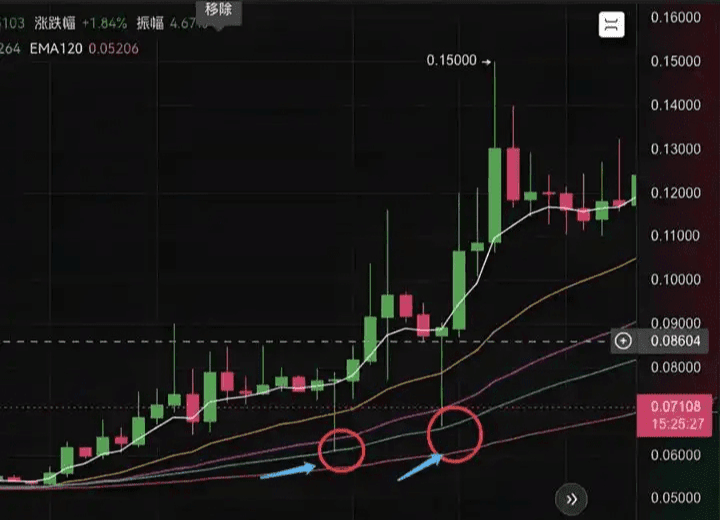Click the white fullscreen collapse icon
The image size is (720, 520).
tap(612, 24)
